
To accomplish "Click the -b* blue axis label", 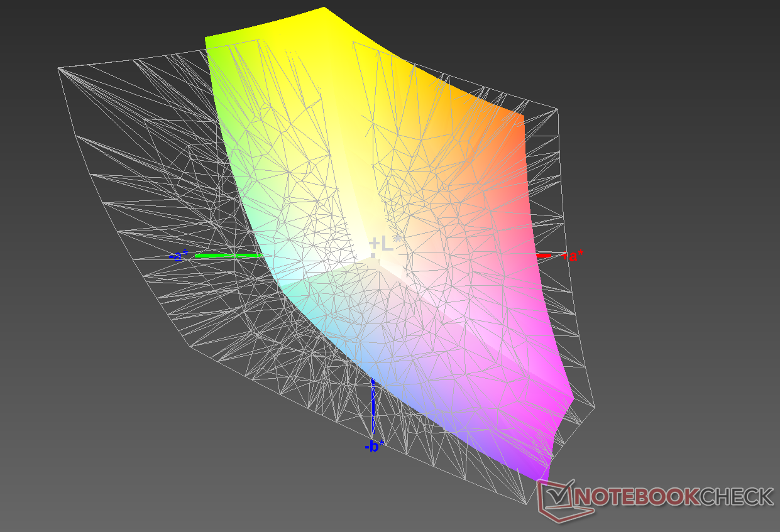I will point(374,447).
